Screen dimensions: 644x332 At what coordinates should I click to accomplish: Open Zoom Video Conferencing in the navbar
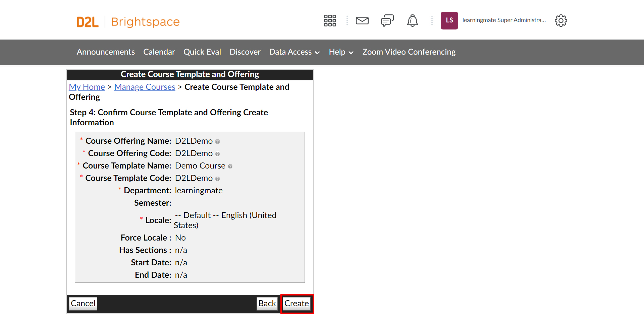click(x=409, y=52)
